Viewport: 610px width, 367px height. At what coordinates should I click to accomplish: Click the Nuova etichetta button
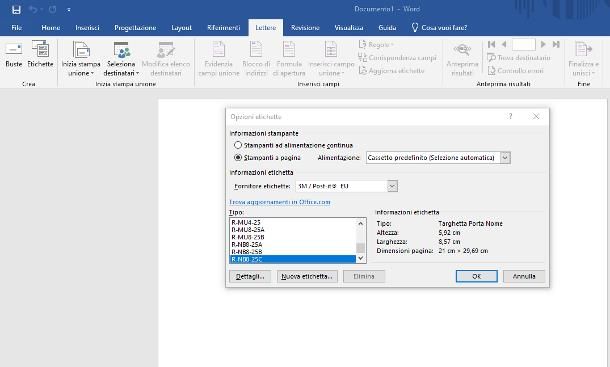307,276
